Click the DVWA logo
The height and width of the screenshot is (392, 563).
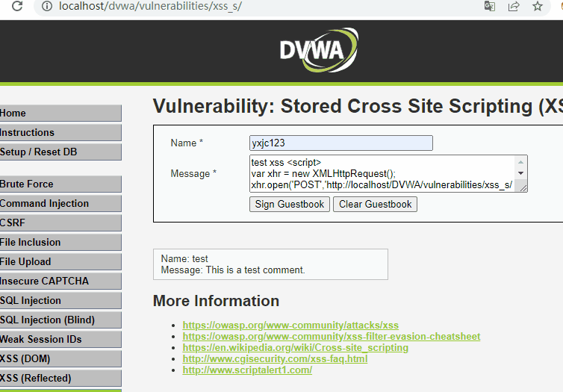tap(319, 50)
